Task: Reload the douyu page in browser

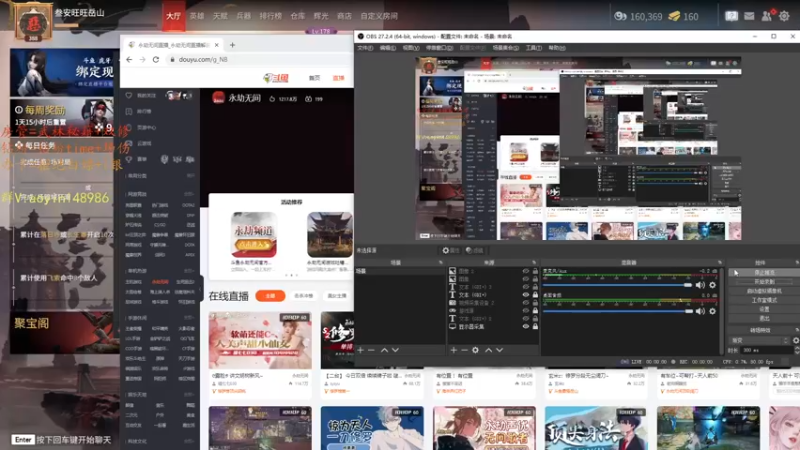Action: [x=156, y=60]
